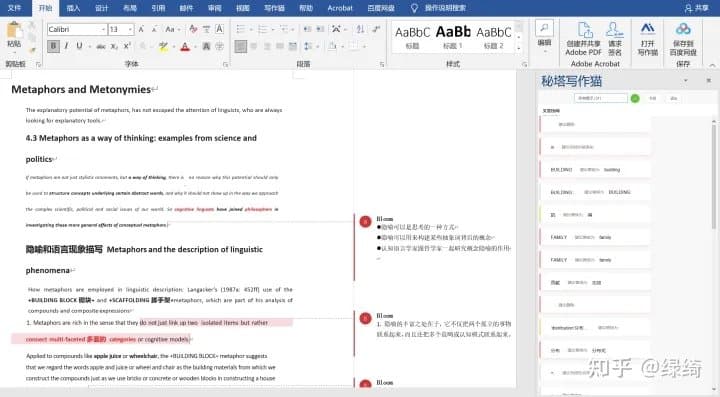Open the font size 13 dropdown
This screenshot has height=397, width=720.
point(130,29)
